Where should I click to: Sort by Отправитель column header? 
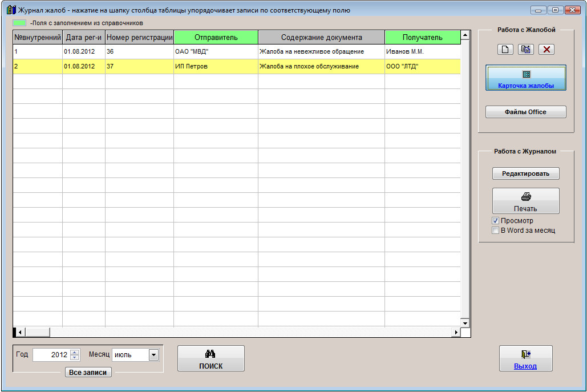point(216,38)
